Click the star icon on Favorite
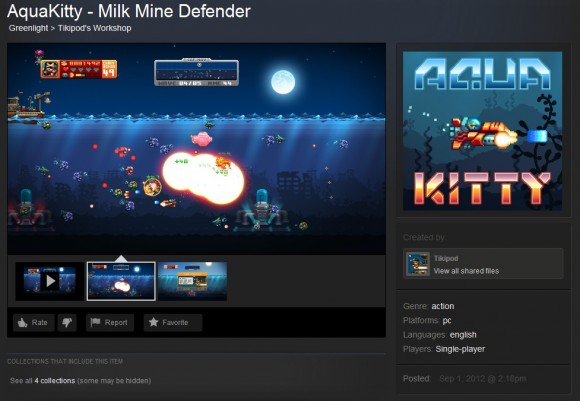Viewport: 580px width, 401px height. click(154, 322)
